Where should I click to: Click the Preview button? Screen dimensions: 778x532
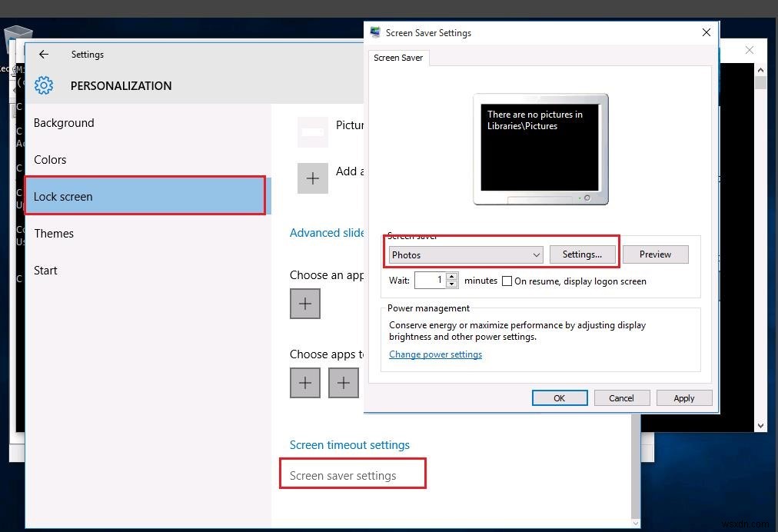655,254
